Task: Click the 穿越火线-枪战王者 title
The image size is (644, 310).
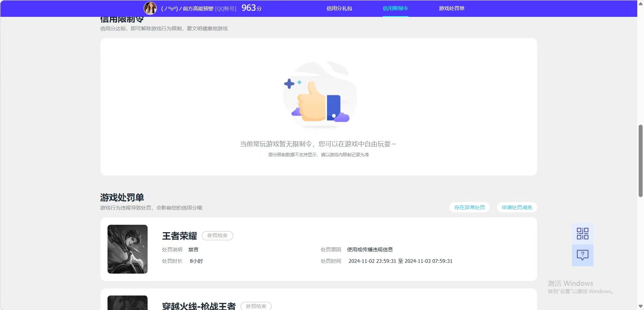Action: click(199, 306)
